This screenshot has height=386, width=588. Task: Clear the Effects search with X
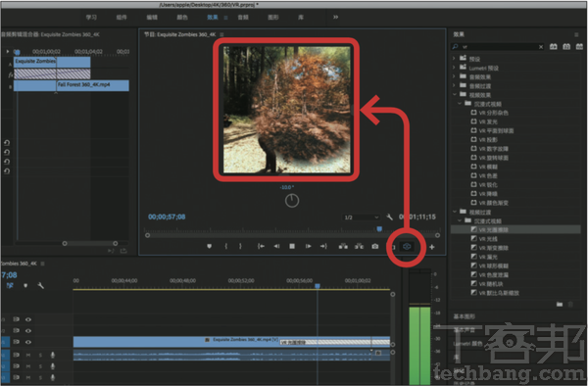541,47
